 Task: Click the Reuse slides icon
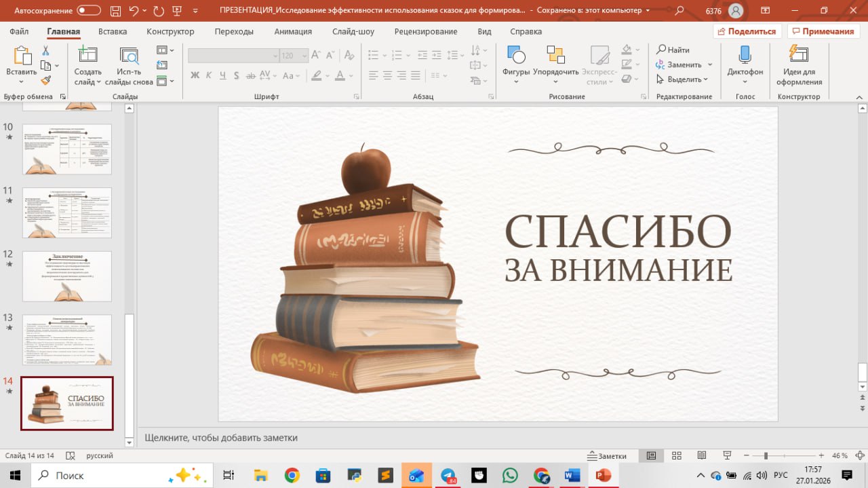pos(129,56)
